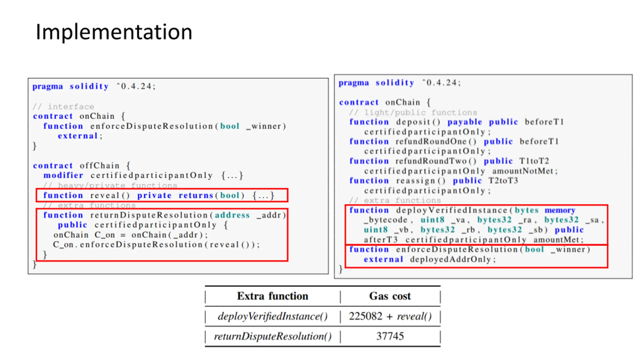The image size is (644, 362).
Task: Click the interface comment in left code box
Action: click(63, 107)
